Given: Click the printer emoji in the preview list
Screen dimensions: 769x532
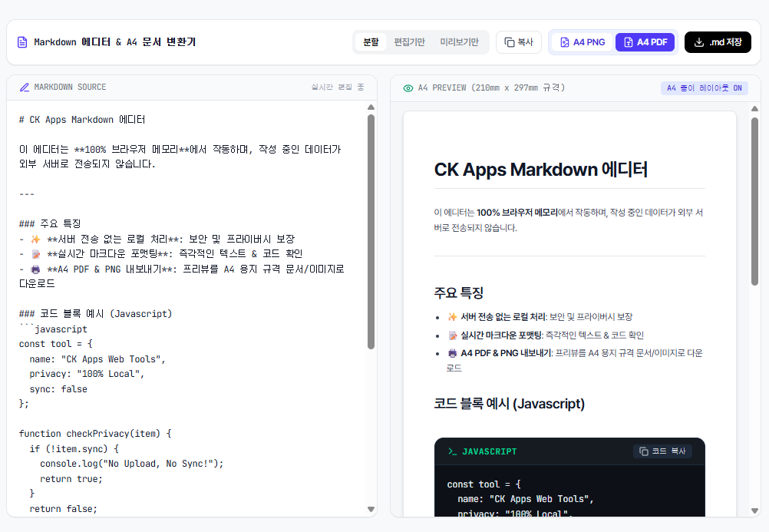Looking at the screenshot, I should tap(452, 353).
